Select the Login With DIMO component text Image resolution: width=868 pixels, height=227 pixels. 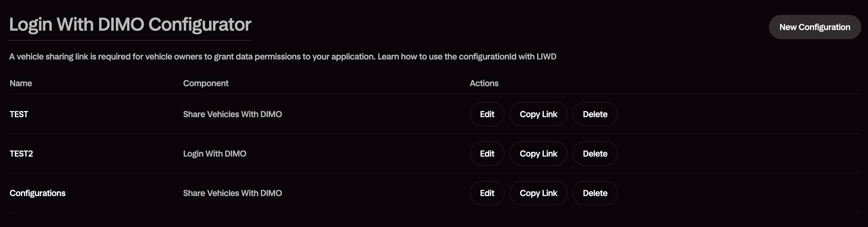[x=215, y=154]
